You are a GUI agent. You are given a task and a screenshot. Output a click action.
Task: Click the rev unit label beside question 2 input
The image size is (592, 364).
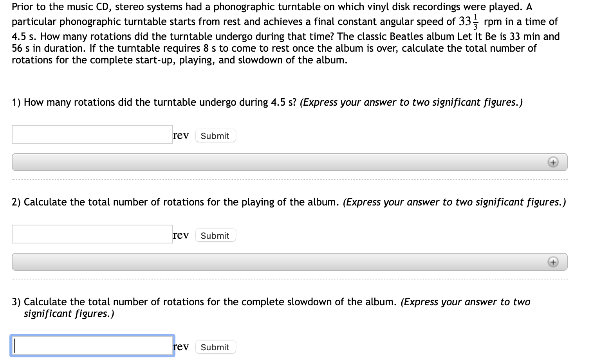[180, 235]
